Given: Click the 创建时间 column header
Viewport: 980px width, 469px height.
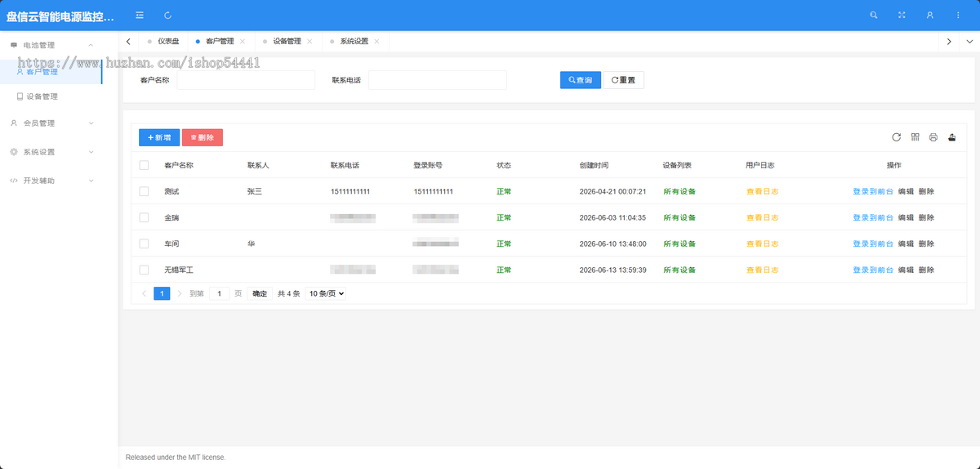Looking at the screenshot, I should 594,165.
